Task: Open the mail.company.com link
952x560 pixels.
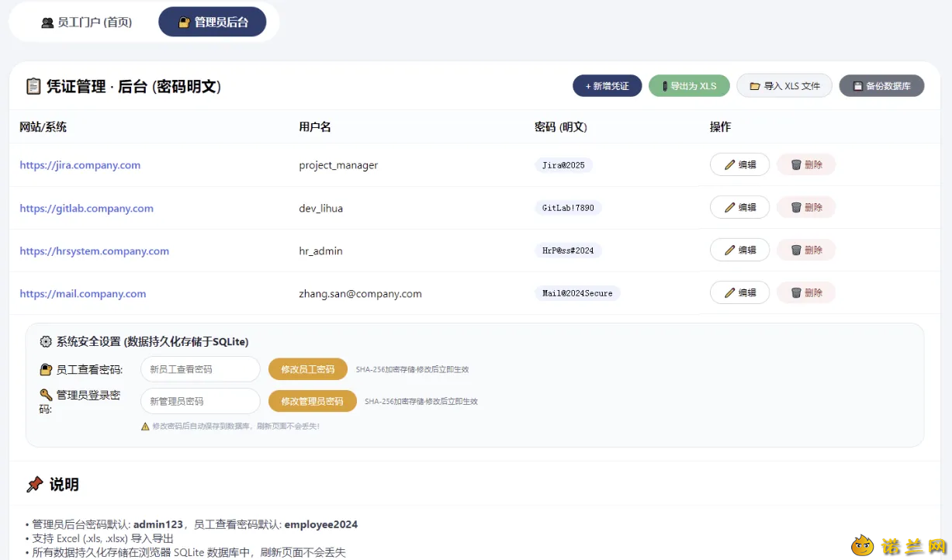Action: click(x=83, y=293)
